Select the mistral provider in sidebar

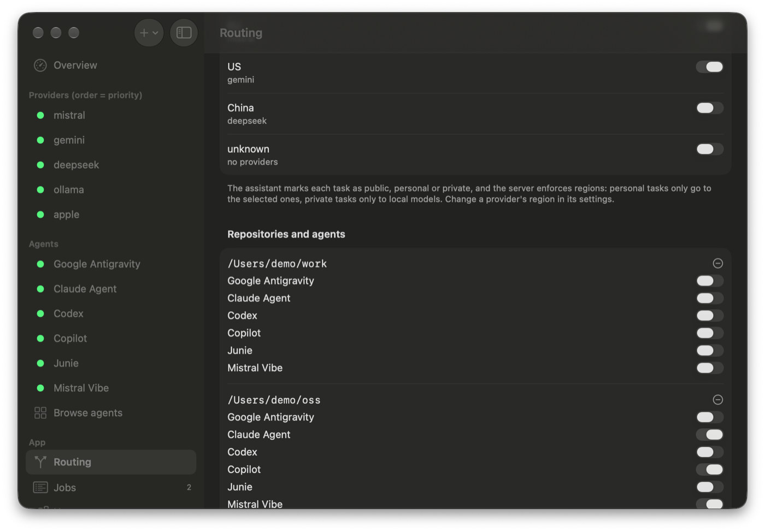click(x=111, y=115)
